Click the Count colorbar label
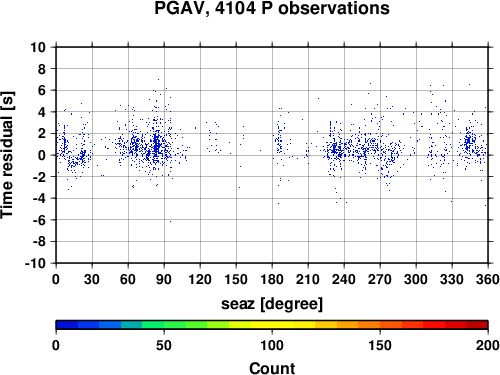 [272, 368]
